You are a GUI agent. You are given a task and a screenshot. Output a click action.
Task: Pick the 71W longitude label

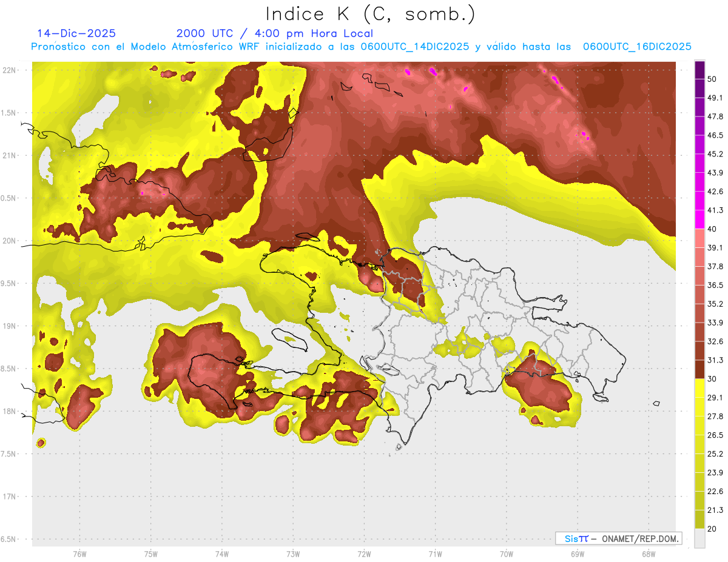435,554
